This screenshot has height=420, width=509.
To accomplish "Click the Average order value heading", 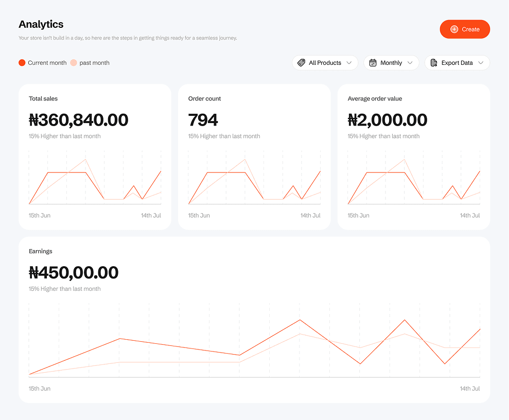I will click(x=375, y=98).
